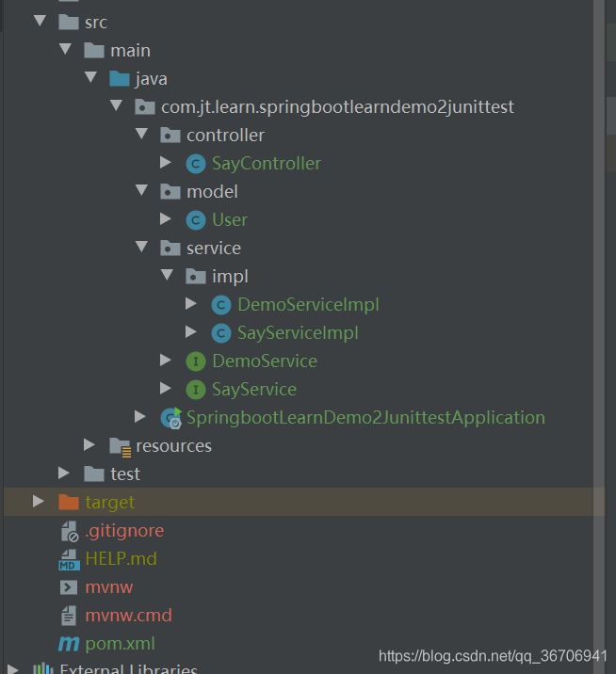616x674 pixels.
Task: Click the orange target folder icon
Action: coord(69,502)
